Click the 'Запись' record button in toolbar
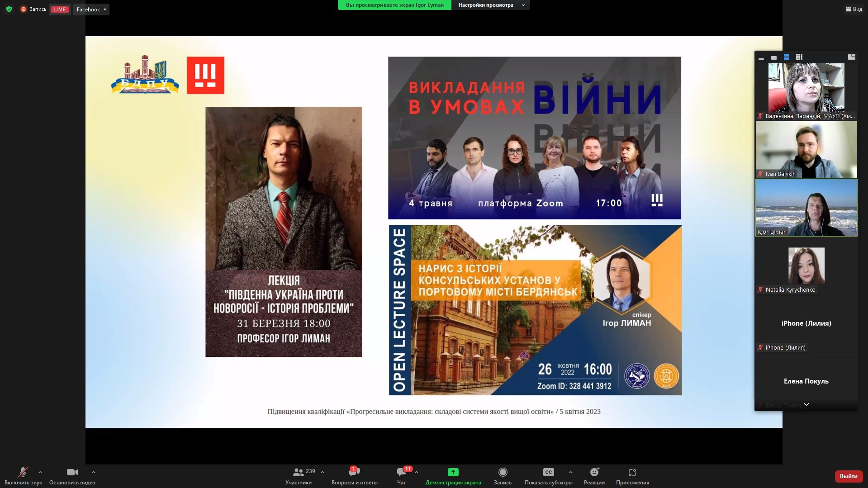 [x=503, y=476]
